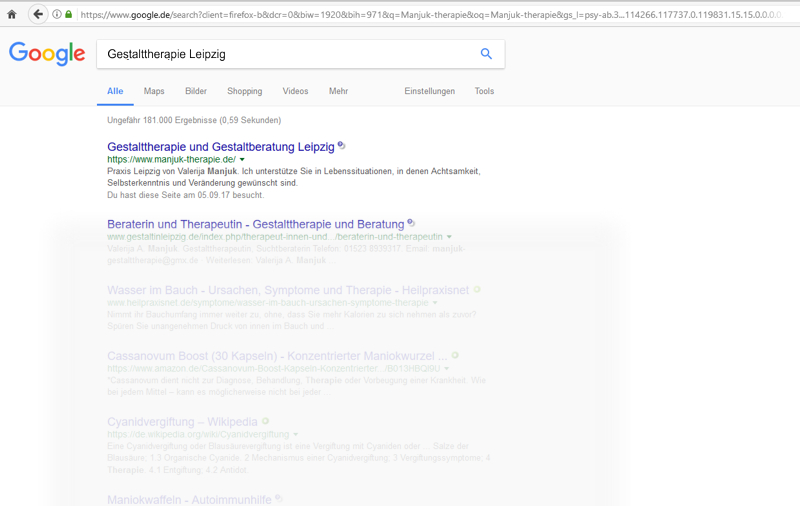Open Beraterin und Therapeutin result link
This screenshot has width=800, height=506.
tap(256, 224)
